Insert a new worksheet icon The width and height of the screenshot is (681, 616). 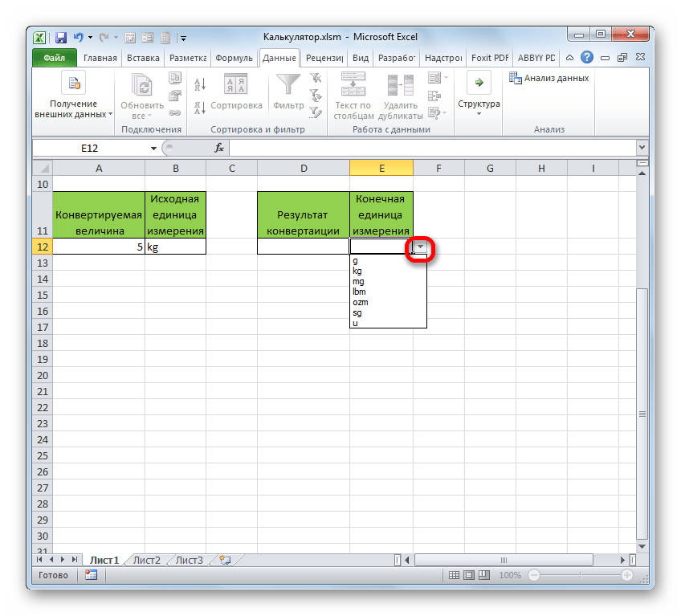tap(225, 561)
